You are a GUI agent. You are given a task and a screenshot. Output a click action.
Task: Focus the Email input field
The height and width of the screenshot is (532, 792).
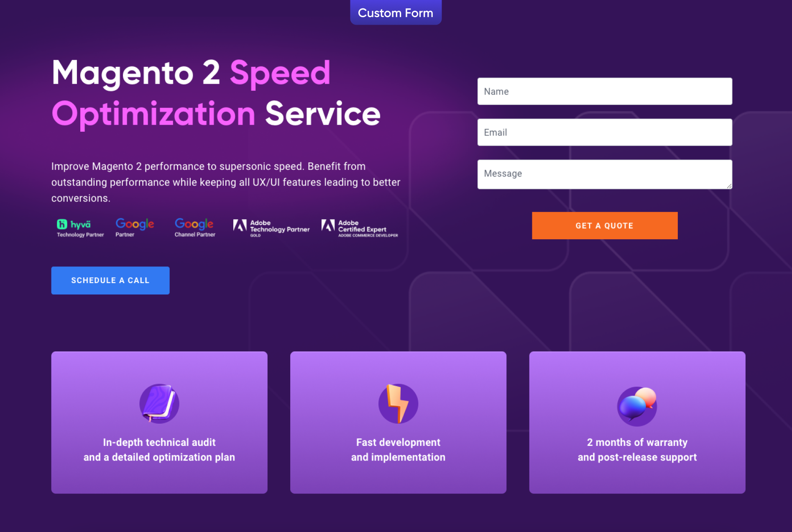(604, 132)
